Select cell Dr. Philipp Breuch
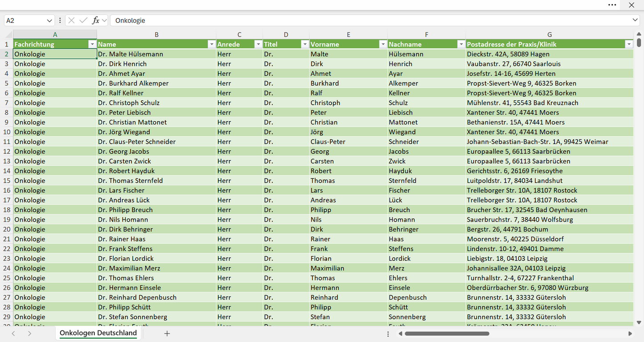Image resolution: width=644 pixels, height=342 pixels. 156,210
